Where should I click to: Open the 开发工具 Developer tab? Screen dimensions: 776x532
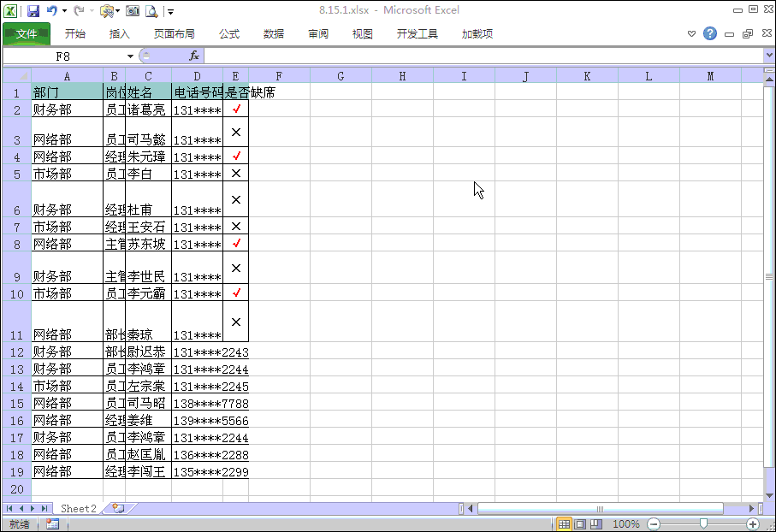418,33
